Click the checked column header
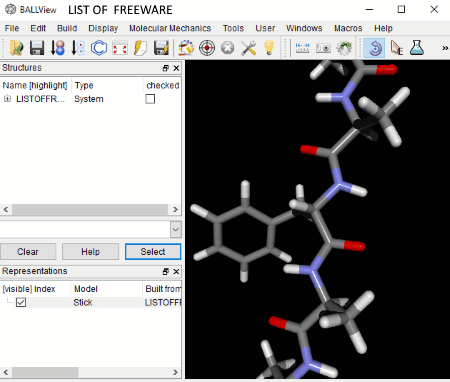This screenshot has width=450, height=382. (163, 85)
